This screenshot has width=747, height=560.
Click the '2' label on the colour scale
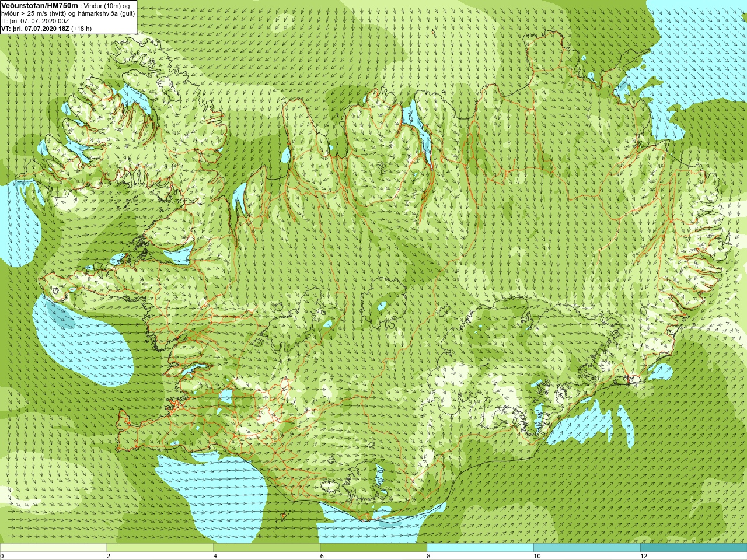tap(109, 556)
